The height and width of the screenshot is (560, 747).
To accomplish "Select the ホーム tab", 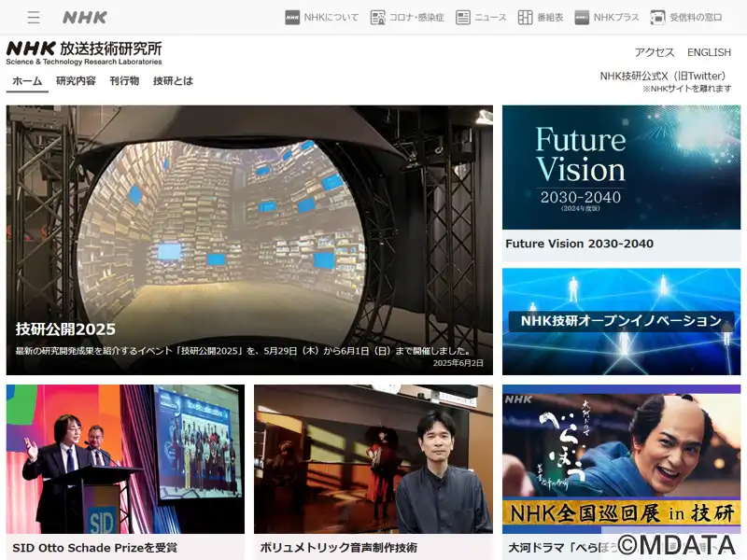I will pyautogui.click(x=27, y=81).
